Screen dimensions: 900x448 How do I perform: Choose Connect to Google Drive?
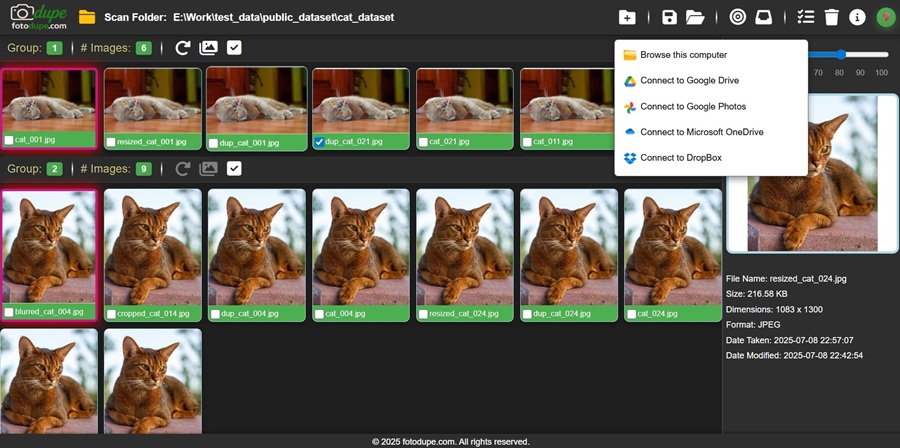689,81
